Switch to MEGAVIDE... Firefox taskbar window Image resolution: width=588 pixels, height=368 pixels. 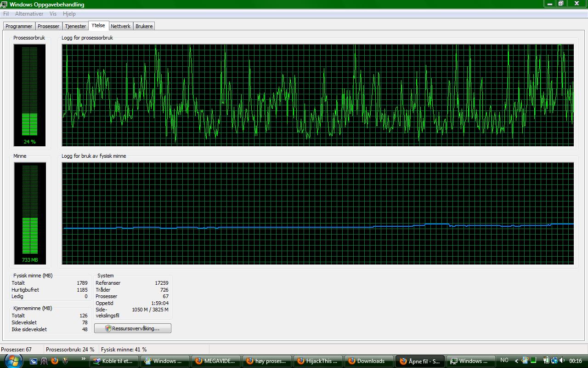click(x=216, y=361)
